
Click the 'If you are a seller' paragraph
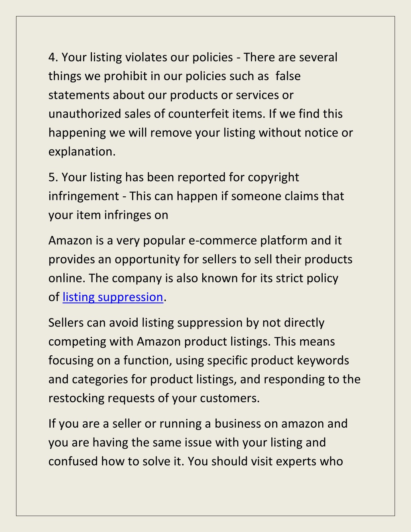(x=198, y=442)
